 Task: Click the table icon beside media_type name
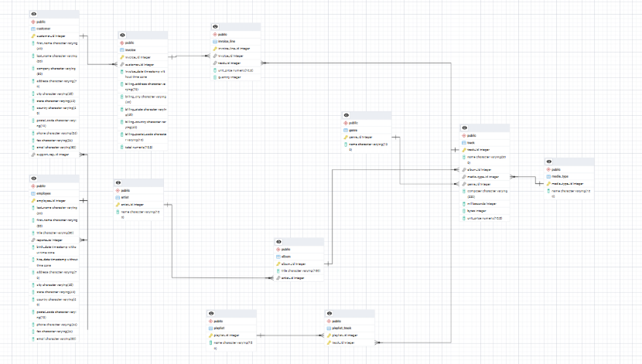pos(548,177)
